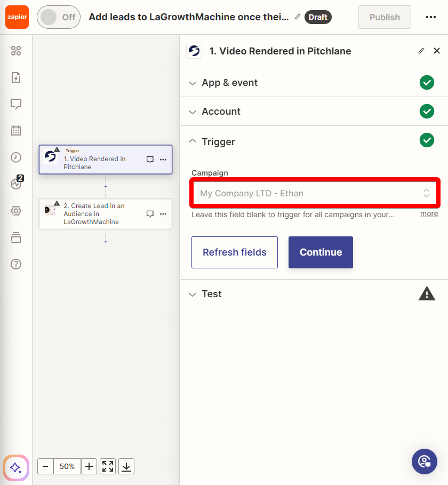The image size is (448, 485).
Task: Click the Refresh fields button
Action: pyautogui.click(x=235, y=252)
